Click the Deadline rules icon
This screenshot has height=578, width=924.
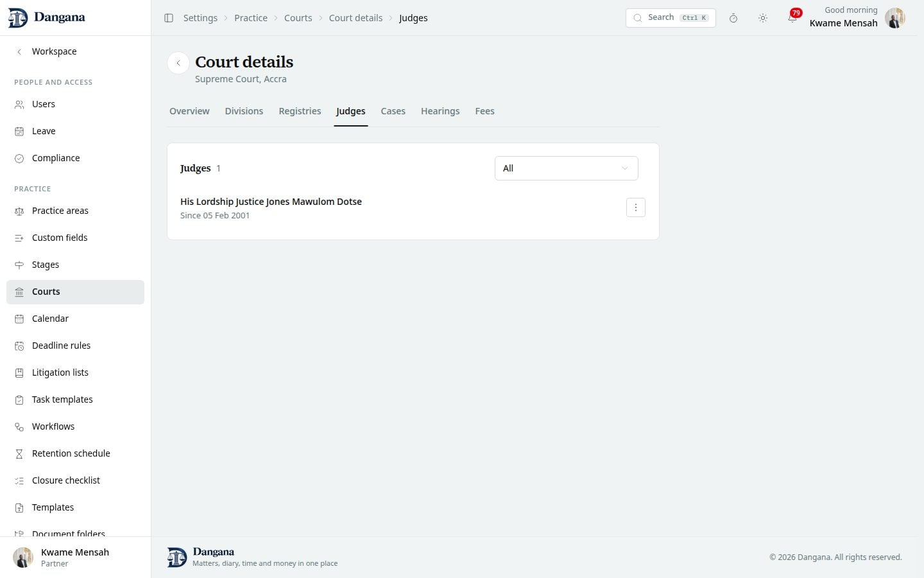point(19,346)
